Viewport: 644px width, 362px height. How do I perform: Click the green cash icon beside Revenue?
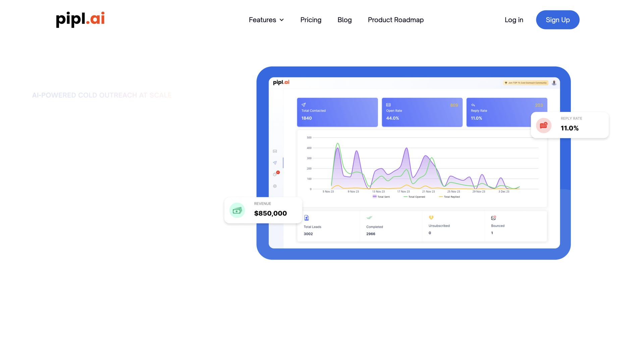[x=237, y=210]
